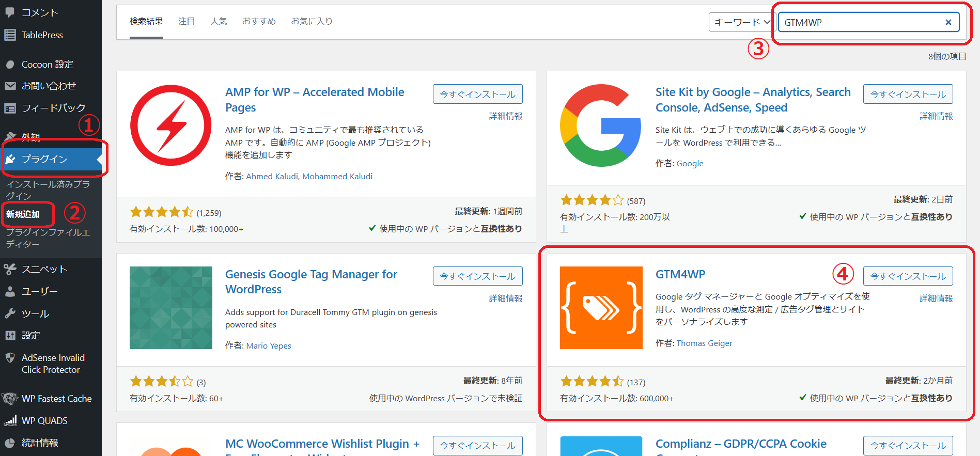The height and width of the screenshot is (456, 980).
Task: Click the お問い合わせ envelope icon
Action: pyautogui.click(x=10, y=86)
